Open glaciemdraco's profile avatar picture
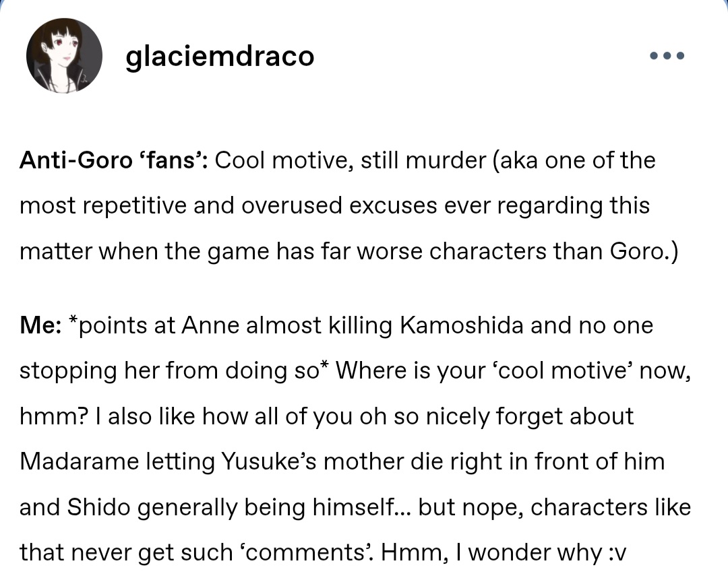 [x=64, y=56]
